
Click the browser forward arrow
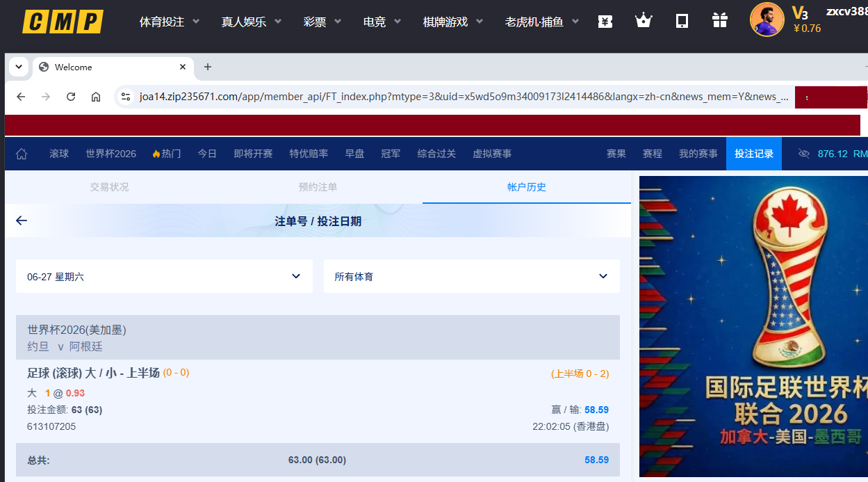tap(46, 97)
